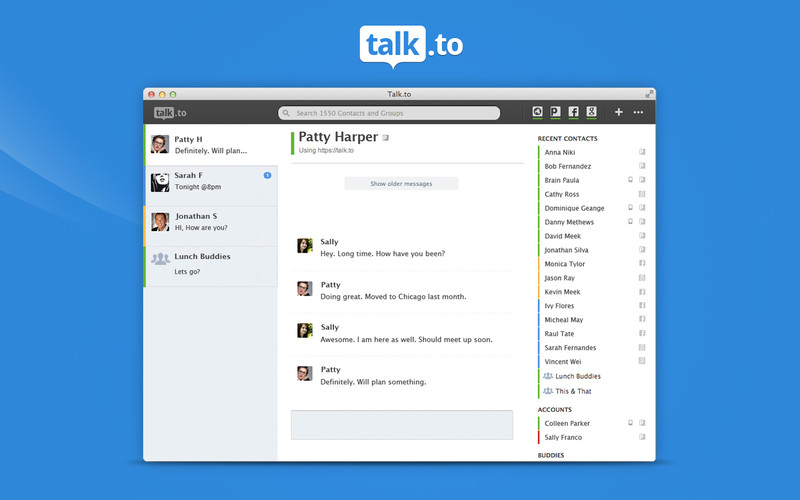Click the Facebook account icon in toolbar
The image size is (800, 500).
[x=573, y=112]
